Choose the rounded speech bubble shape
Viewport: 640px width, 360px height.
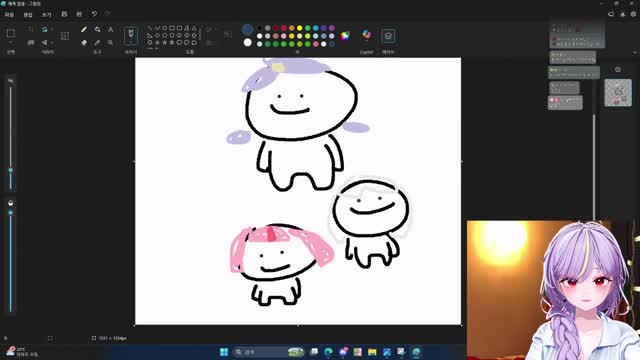(x=179, y=42)
